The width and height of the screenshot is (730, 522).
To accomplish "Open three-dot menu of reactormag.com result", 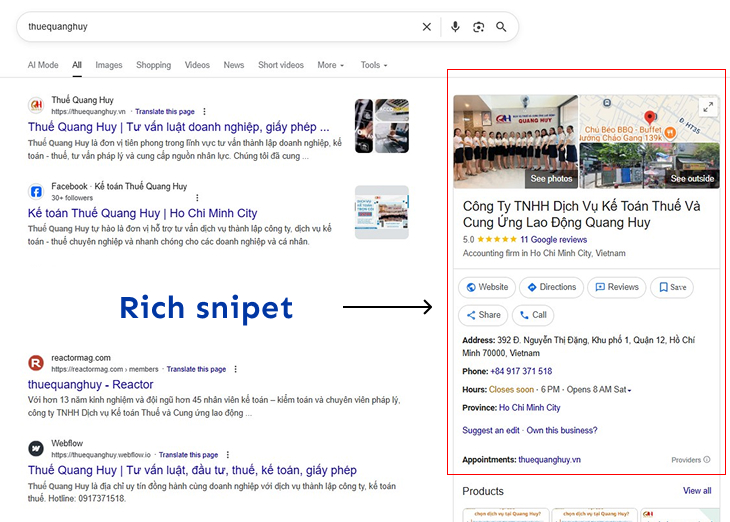I will tap(236, 369).
